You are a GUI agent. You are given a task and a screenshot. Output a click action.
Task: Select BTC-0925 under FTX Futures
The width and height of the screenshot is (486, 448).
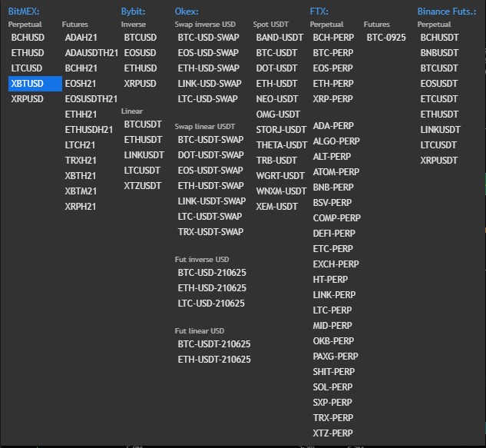(386, 38)
